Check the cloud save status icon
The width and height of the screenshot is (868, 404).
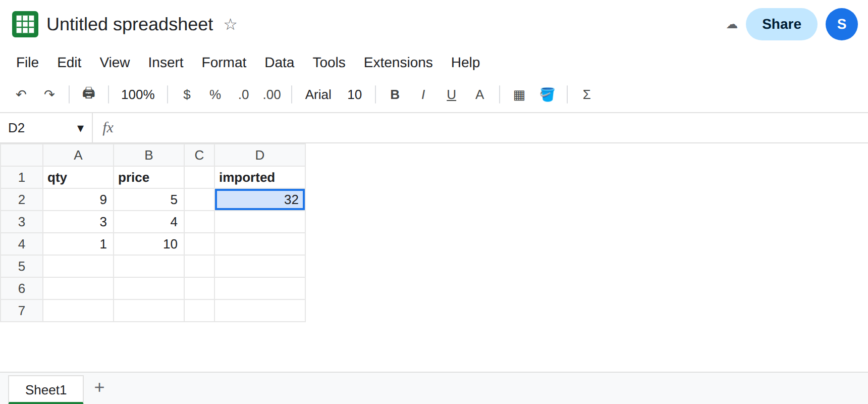(x=732, y=25)
